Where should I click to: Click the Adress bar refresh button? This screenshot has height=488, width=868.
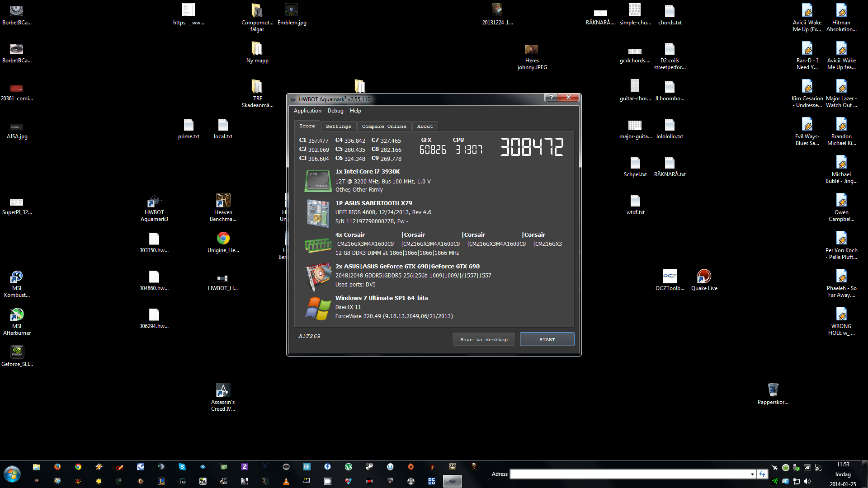[x=762, y=474]
